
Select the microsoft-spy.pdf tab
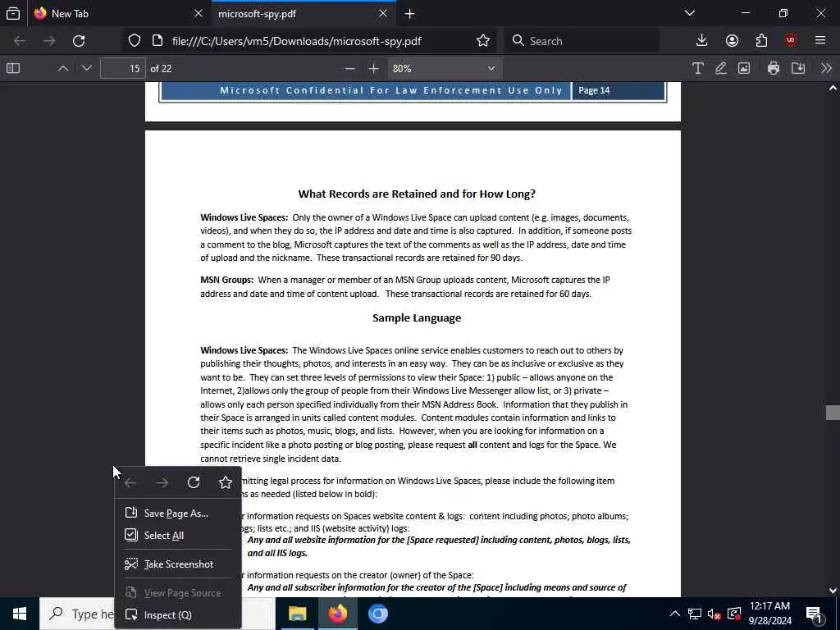[x=304, y=14]
